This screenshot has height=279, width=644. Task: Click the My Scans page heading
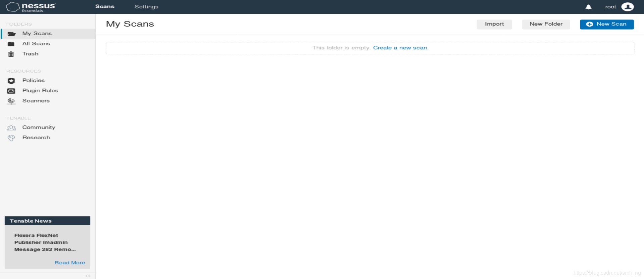130,24
